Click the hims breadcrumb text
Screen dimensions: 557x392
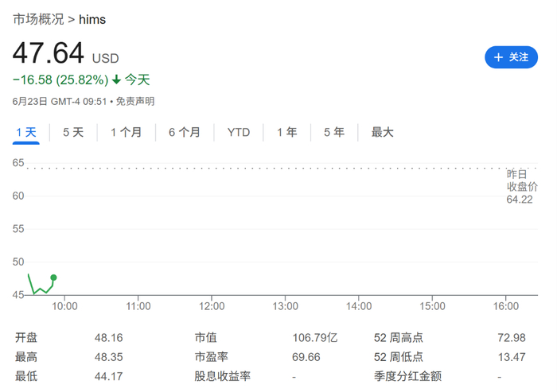[92, 18]
